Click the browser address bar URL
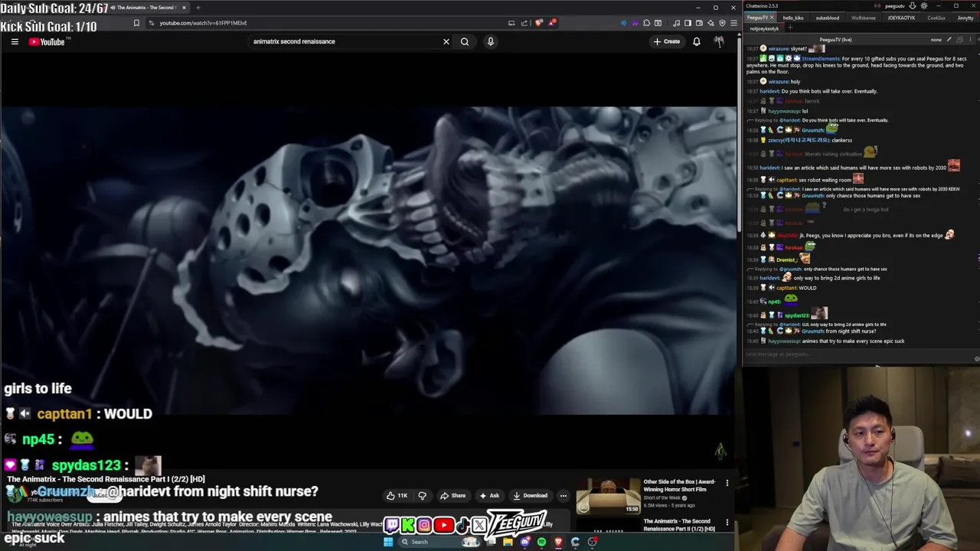Image resolution: width=980 pixels, height=551 pixels. (x=203, y=23)
